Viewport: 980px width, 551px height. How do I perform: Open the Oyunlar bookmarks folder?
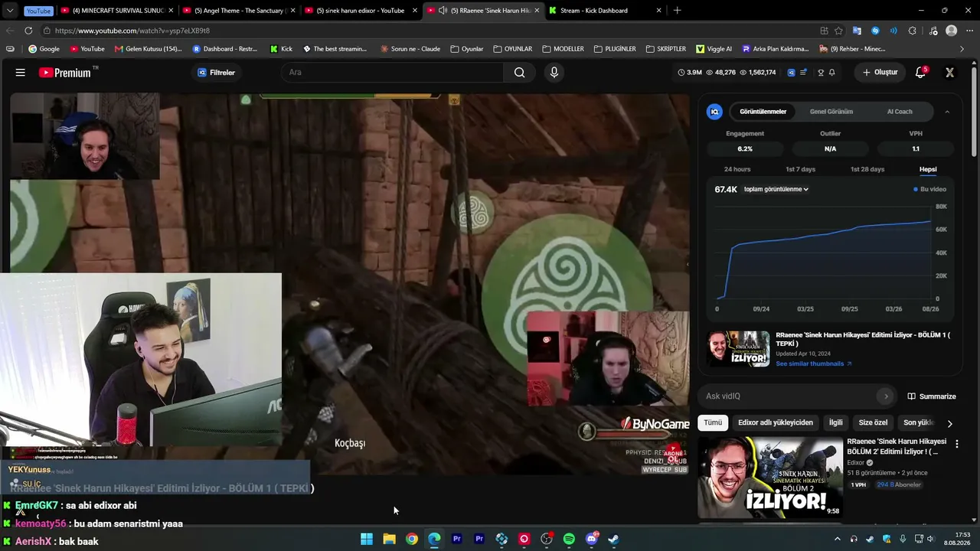(x=467, y=49)
